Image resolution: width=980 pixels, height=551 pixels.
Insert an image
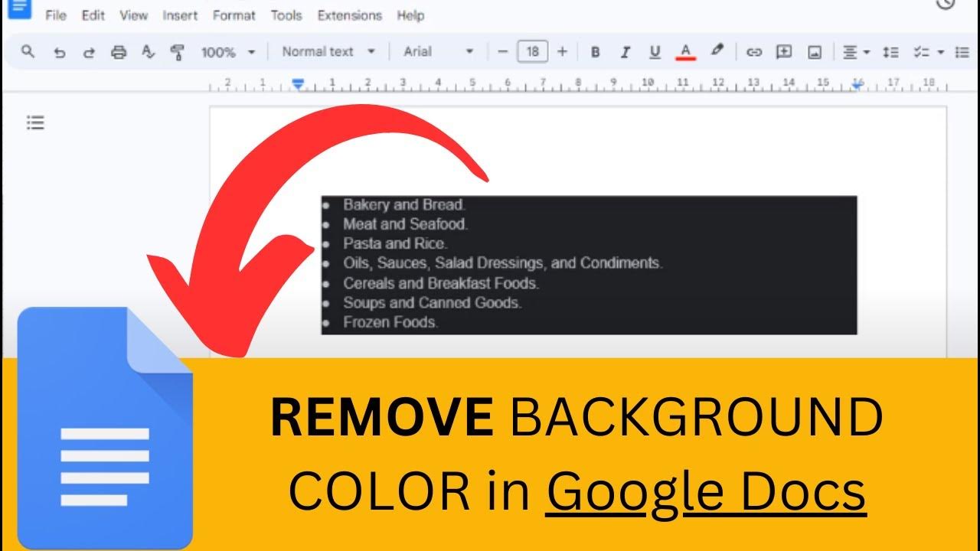[815, 53]
